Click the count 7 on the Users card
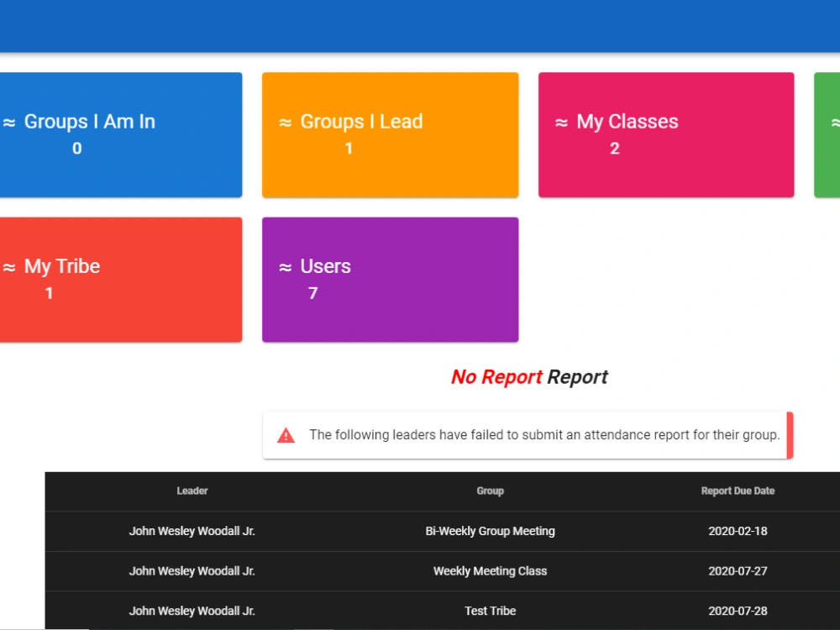The image size is (840, 630). (x=312, y=293)
